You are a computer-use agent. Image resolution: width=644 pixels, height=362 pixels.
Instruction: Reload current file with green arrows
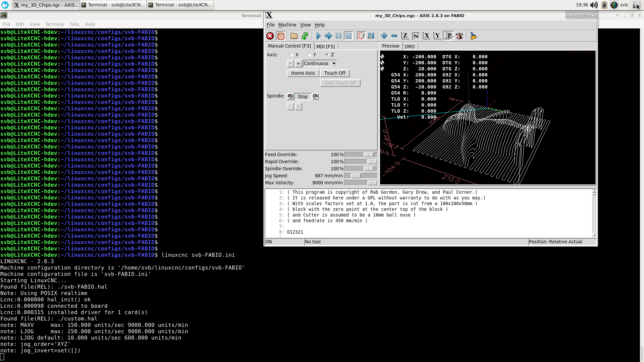305,36
